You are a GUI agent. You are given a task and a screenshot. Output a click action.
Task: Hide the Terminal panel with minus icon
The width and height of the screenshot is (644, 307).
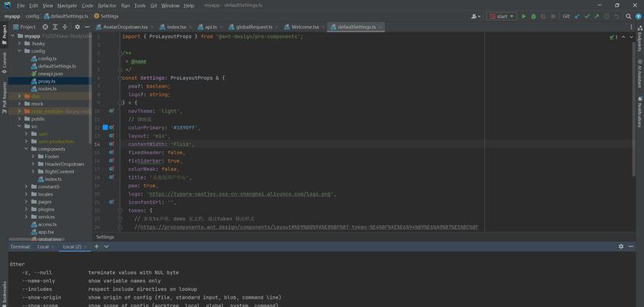click(x=631, y=246)
